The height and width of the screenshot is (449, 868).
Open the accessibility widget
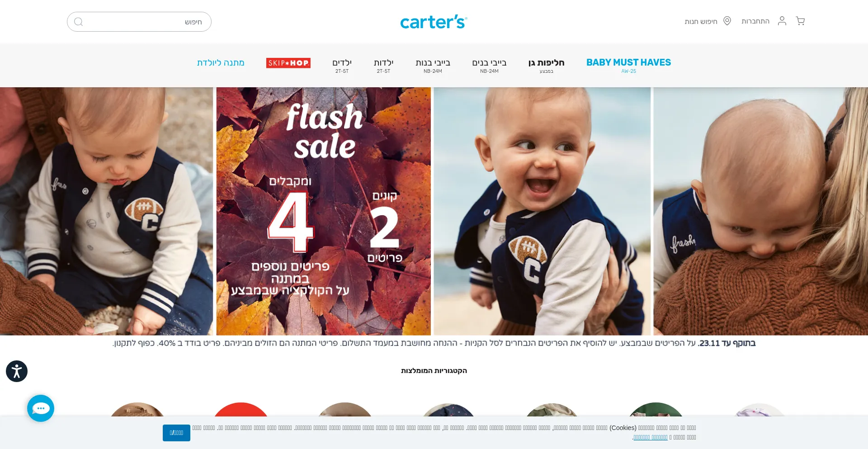coord(17,371)
